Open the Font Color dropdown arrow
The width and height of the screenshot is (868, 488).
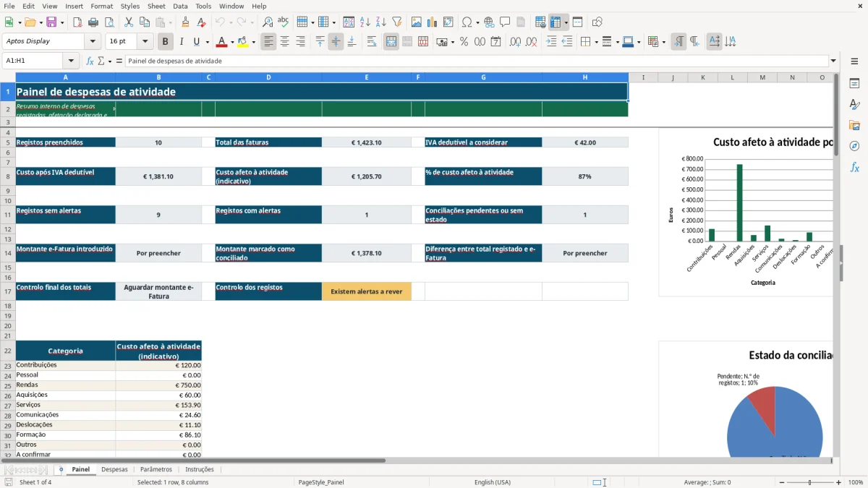coord(232,42)
